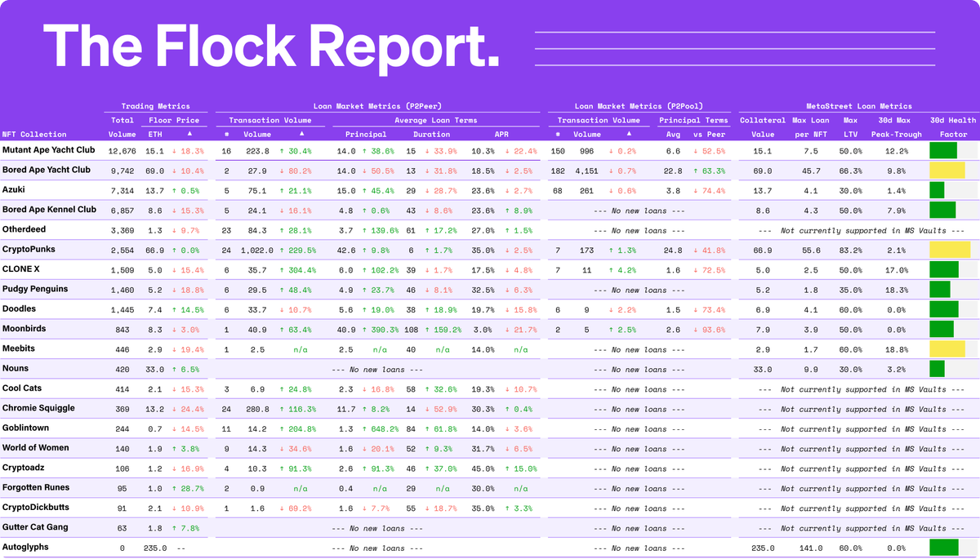Image resolution: width=980 pixels, height=559 pixels.
Task: Select Loan Market Metrics (P2Peer) header
Action: click(x=376, y=106)
